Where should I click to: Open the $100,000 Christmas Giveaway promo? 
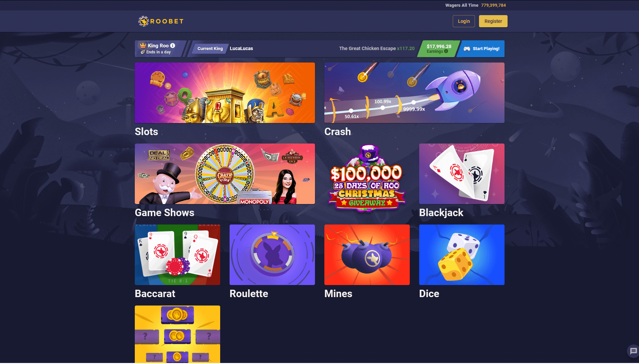367,178
